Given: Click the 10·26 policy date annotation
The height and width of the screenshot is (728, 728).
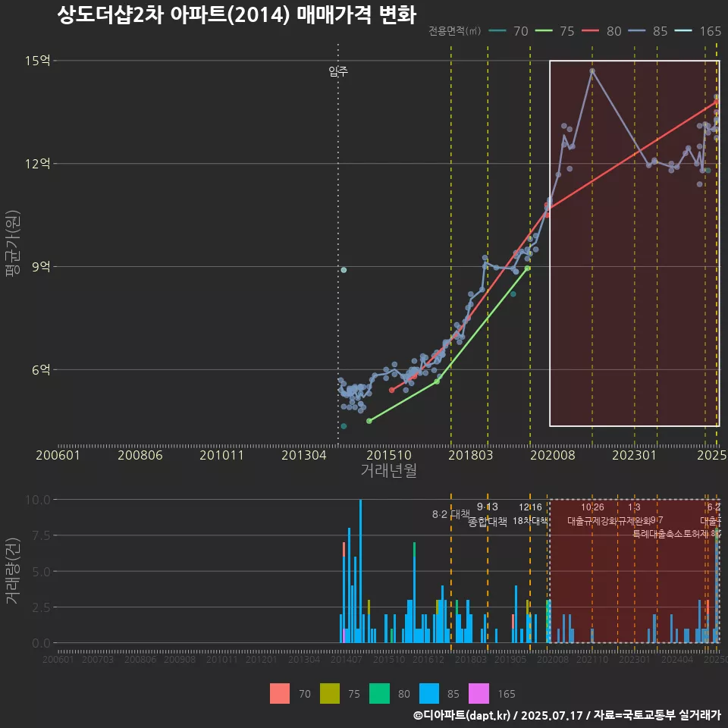Looking at the screenshot, I should (592, 507).
